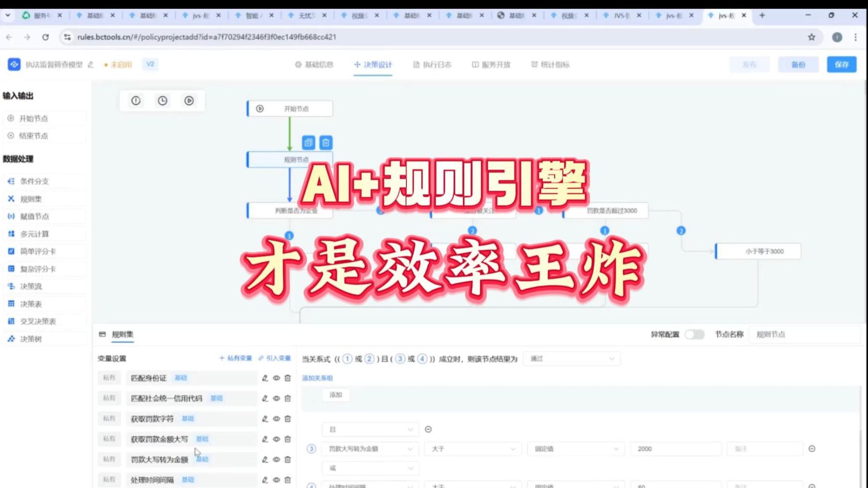Screen dimensions: 868x488
Task: Open 罚款大写转为金额 variable dropdown in row 3
Action: pyautogui.click(x=370, y=449)
